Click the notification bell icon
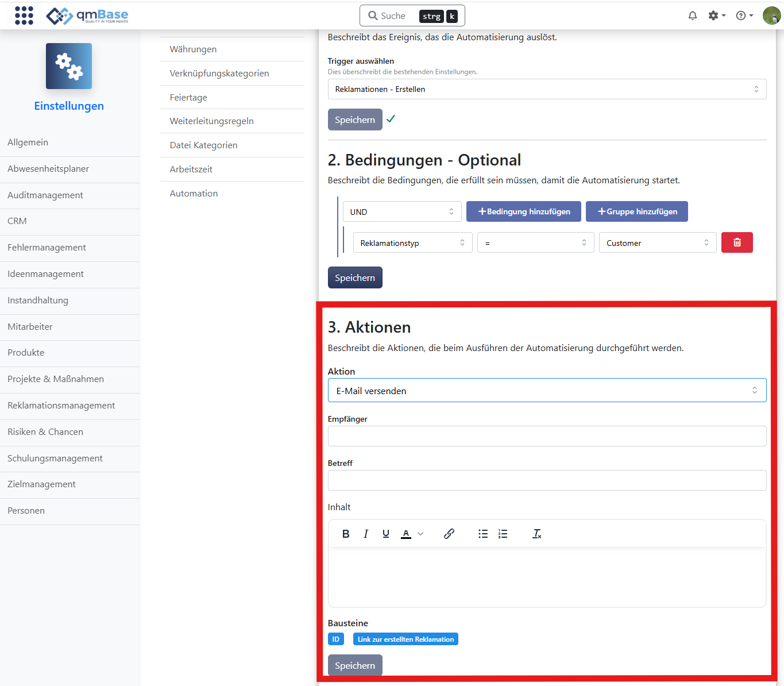Screen dimensions: 784x686 click(692, 16)
